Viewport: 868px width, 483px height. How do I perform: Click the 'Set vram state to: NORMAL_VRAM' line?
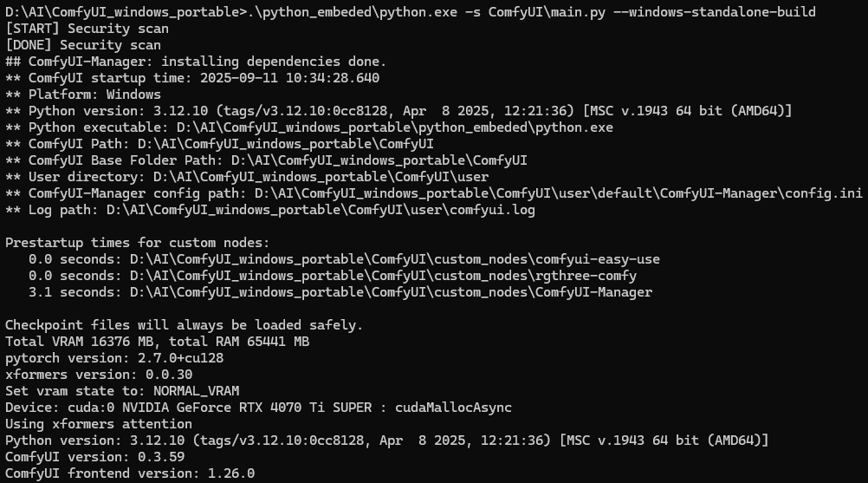(122, 391)
